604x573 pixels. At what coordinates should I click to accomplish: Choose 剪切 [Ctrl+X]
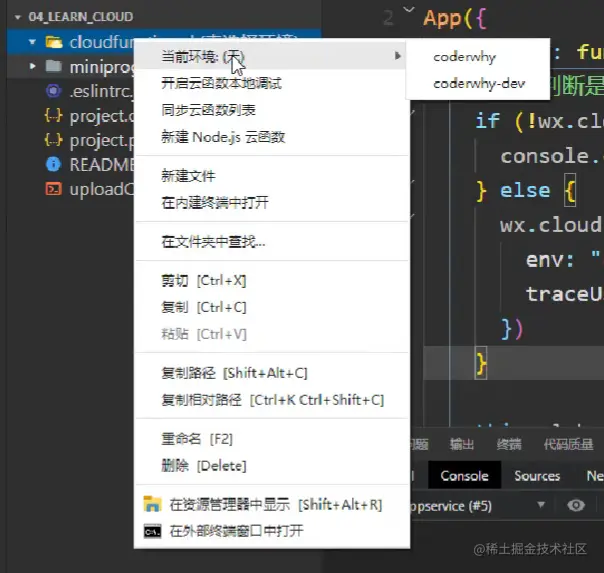click(203, 281)
